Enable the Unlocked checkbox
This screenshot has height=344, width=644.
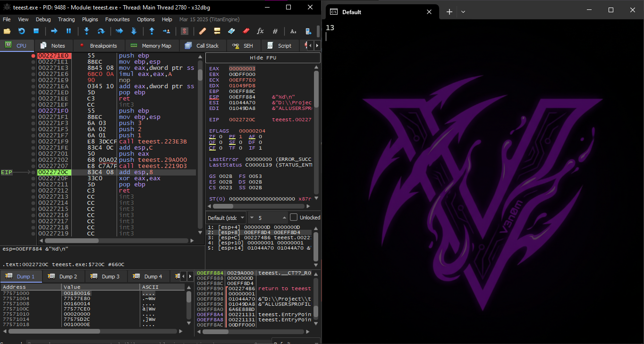(294, 218)
